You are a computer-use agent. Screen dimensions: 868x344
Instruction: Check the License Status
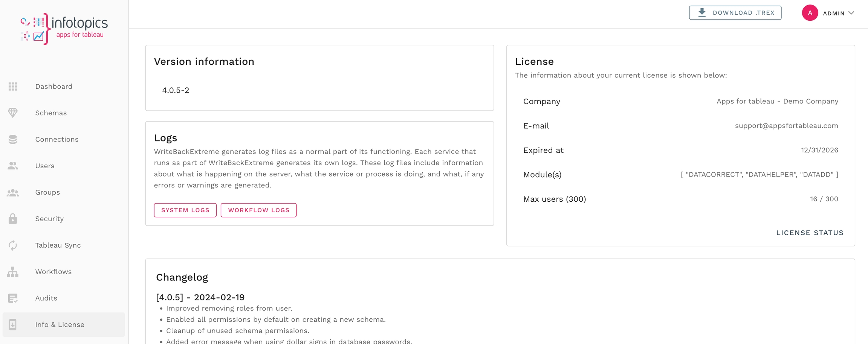(x=810, y=233)
